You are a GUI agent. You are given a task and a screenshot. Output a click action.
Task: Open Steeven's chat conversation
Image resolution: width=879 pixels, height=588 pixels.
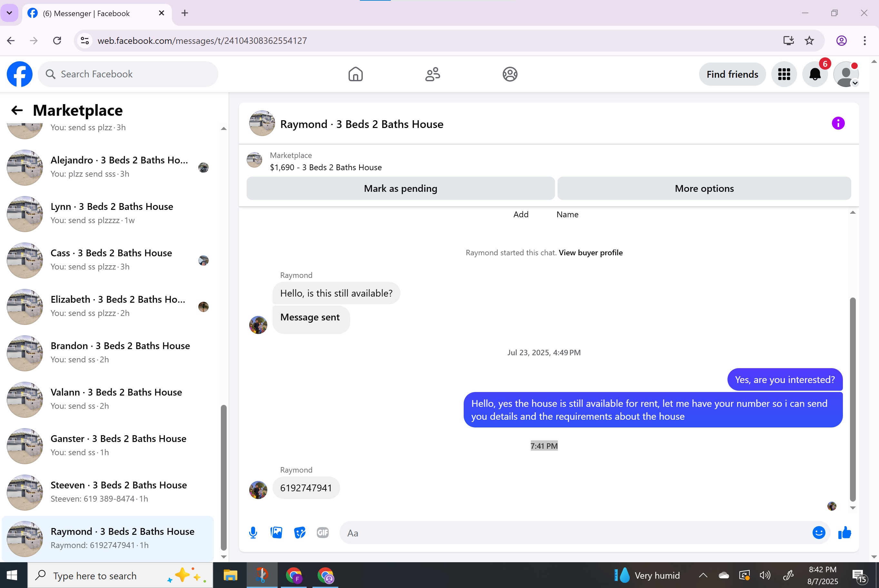108,492
